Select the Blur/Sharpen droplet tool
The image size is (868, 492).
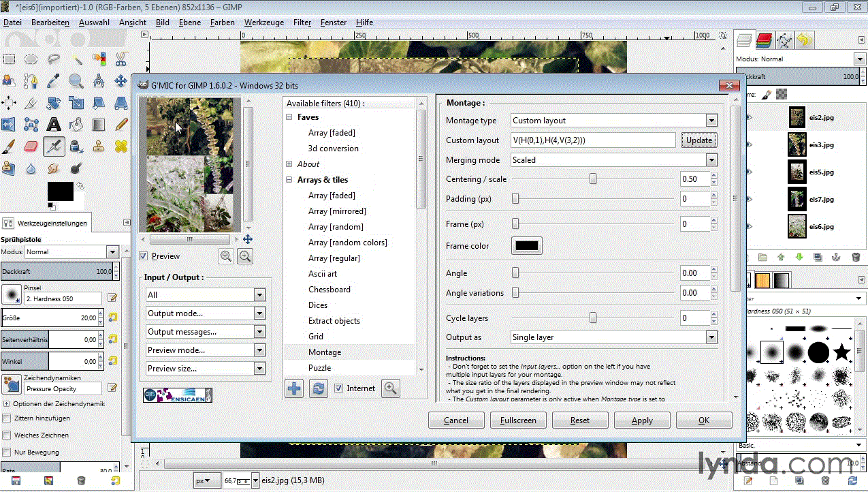[31, 168]
